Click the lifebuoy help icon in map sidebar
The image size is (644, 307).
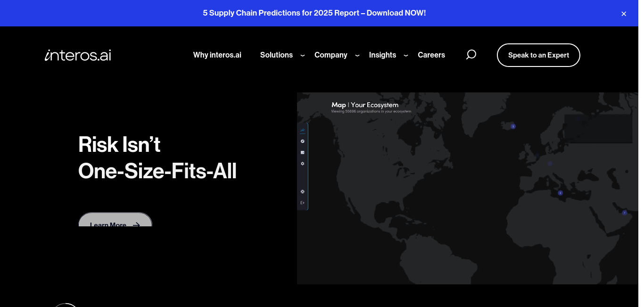click(303, 191)
